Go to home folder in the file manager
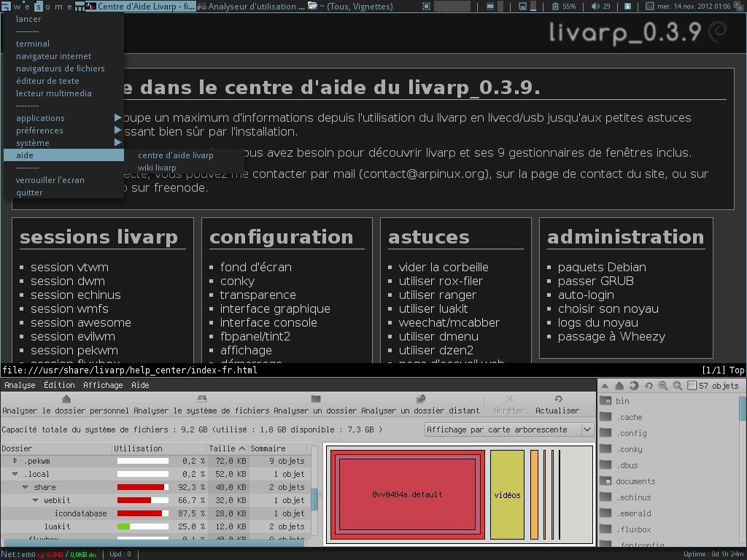This screenshot has width=747, height=560. coord(619,386)
